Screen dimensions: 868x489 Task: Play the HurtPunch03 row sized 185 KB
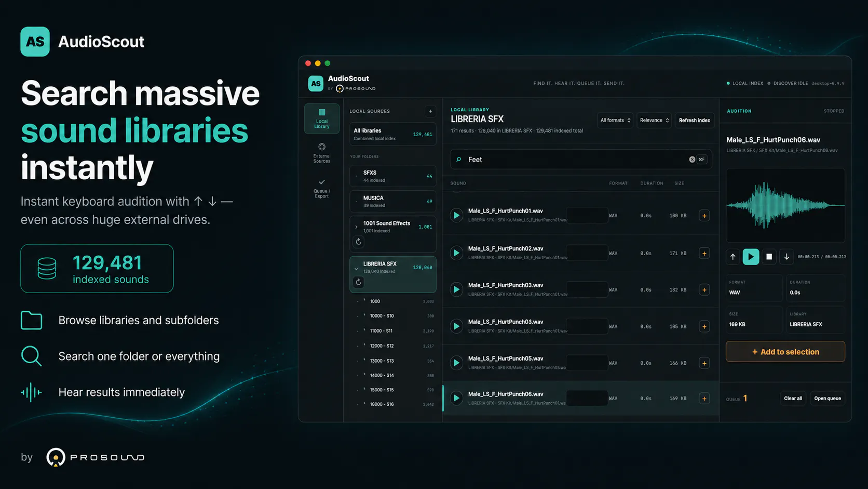(456, 326)
